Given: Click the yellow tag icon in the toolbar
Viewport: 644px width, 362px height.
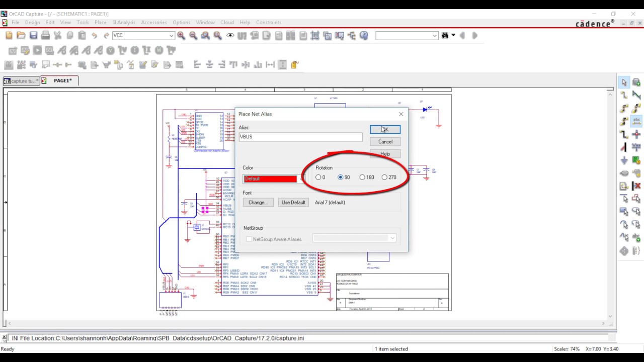Looking at the screenshot, I should pos(295,64).
